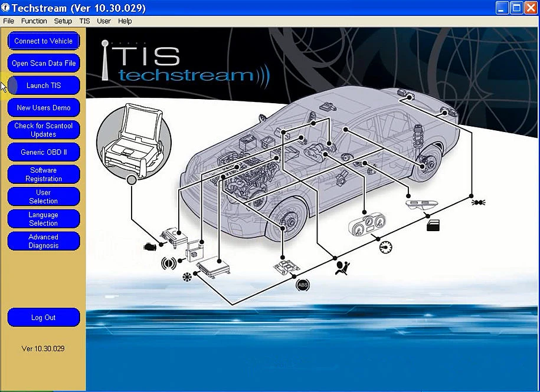
Task: Click the black connector plug icon
Action: pos(150,246)
